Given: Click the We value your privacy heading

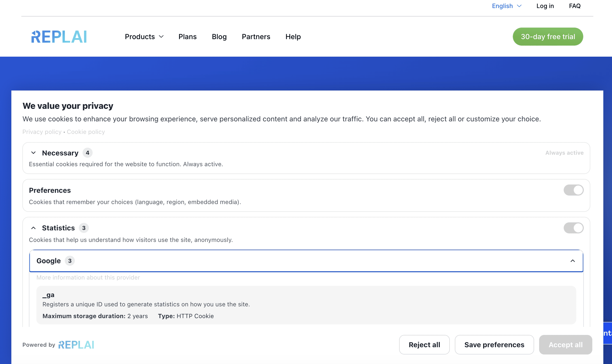Looking at the screenshot, I should click(68, 106).
